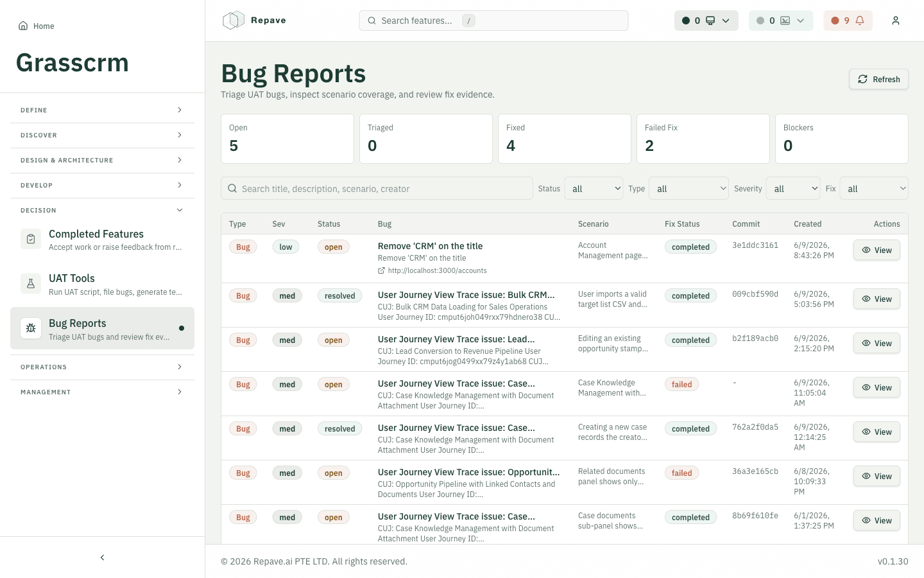Open the image status dropdown showing 0

coord(781,21)
